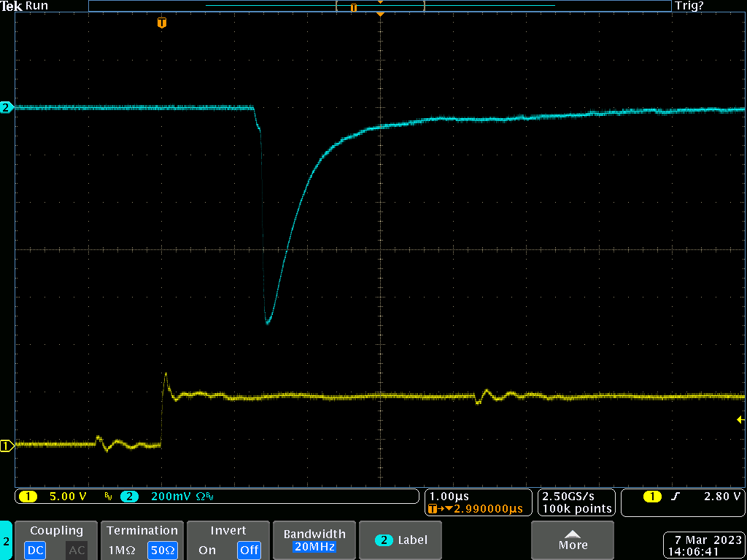Click the cyan channel 2 badge showing 200mV
Viewport: 747px width, 560px height.
coord(129,497)
